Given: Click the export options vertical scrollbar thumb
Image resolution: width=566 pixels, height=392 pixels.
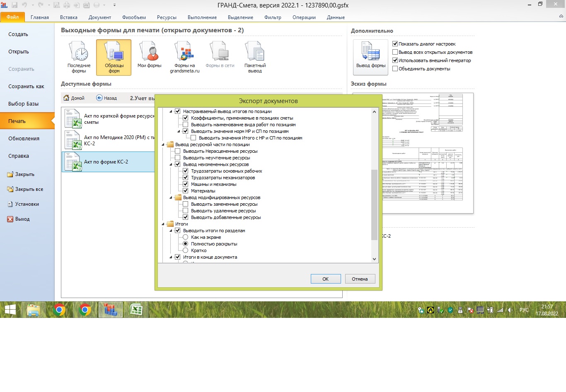Looking at the screenshot, I should tap(374, 204).
